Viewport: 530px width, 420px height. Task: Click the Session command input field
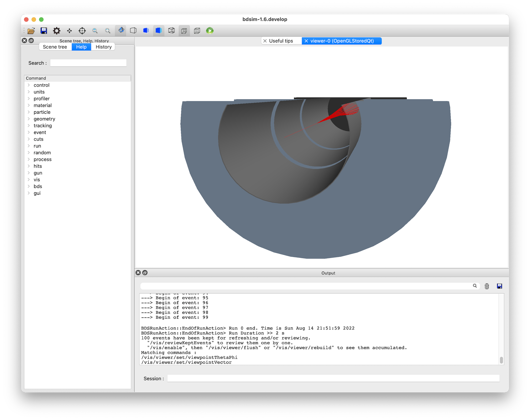tap(333, 378)
